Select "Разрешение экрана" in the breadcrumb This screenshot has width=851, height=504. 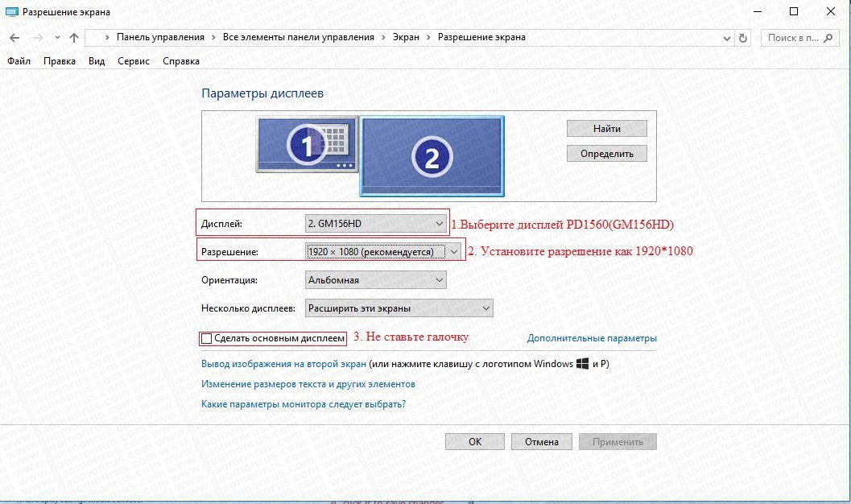481,37
